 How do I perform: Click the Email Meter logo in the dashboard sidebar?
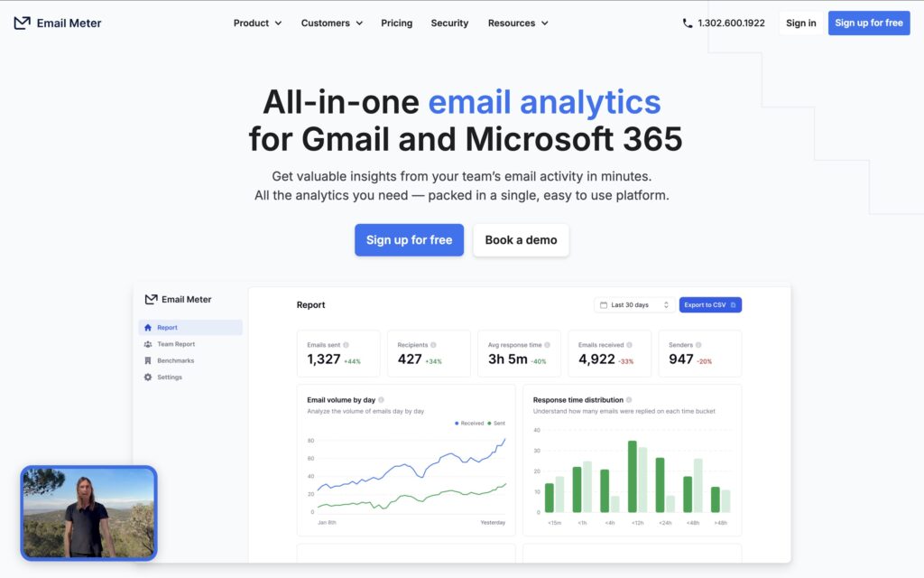[x=178, y=299]
